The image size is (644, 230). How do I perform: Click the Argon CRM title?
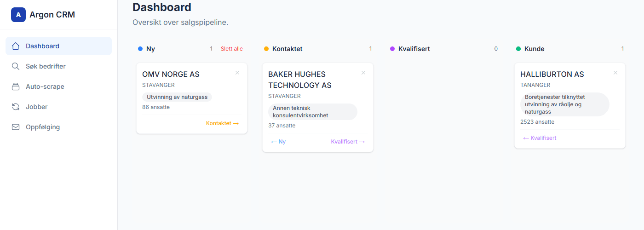(x=52, y=15)
